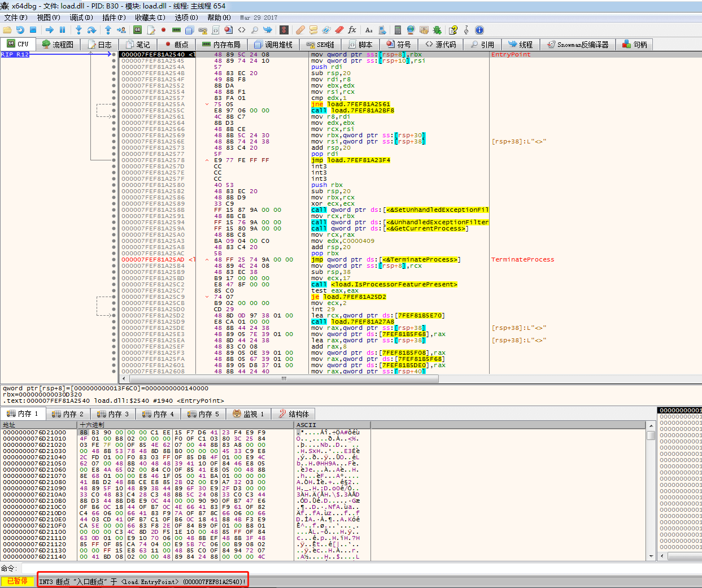Toggle breakpoint dot at address 000007FEF81A25AD
This screenshot has width=702, height=588.
[114, 259]
